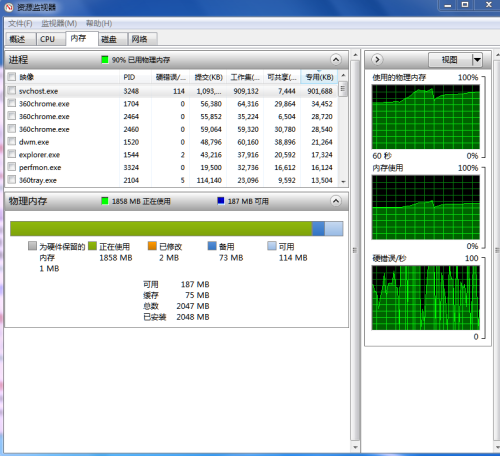
Task: Check the explorer.exe process checkbox
Action: pos(12,154)
